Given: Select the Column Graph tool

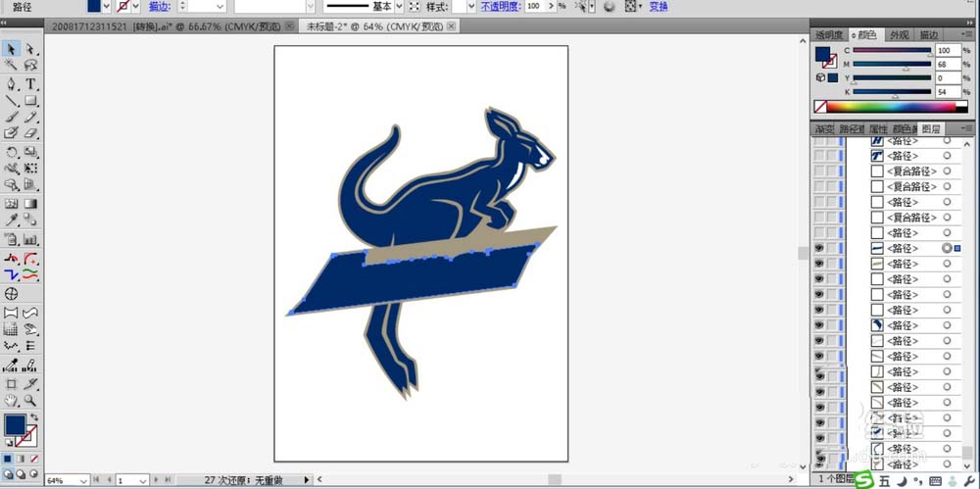Looking at the screenshot, I should click(x=30, y=239).
